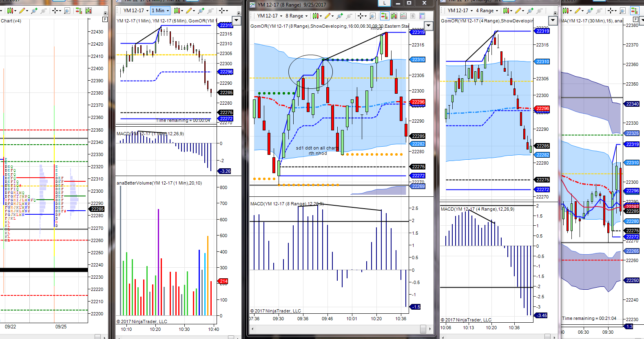This screenshot has width=644, height=339.
Task: Open YM 12-17 instrument dropdown in 1 Min window
Action: tap(136, 11)
